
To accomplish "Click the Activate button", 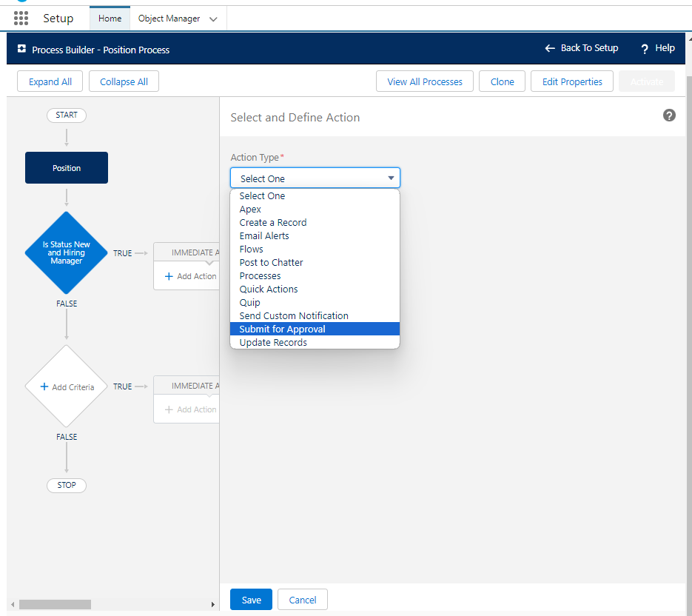I will (647, 81).
